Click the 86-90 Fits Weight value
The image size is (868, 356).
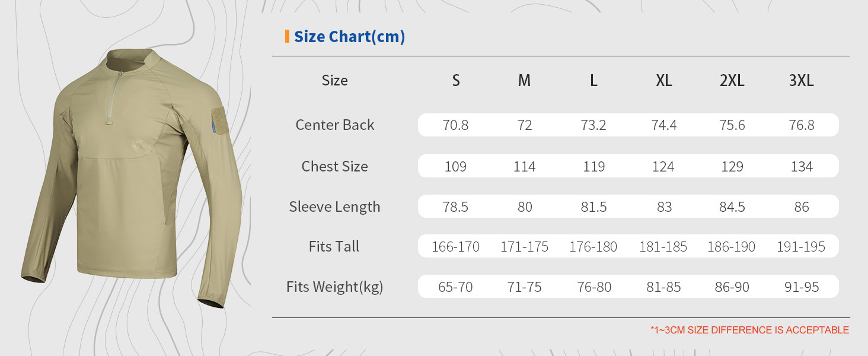pyautogui.click(x=732, y=287)
